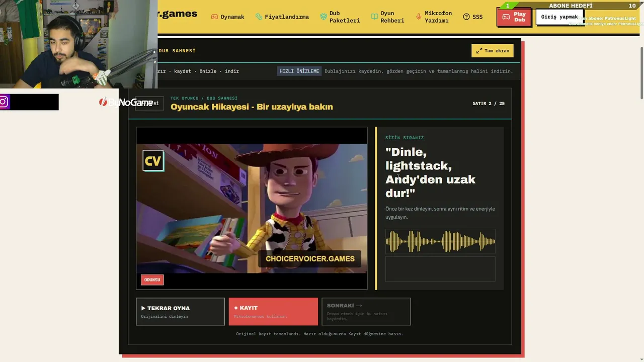The height and width of the screenshot is (362, 644).
Task: Click the HIZLI ÖNİZLEME label
Action: click(x=299, y=71)
